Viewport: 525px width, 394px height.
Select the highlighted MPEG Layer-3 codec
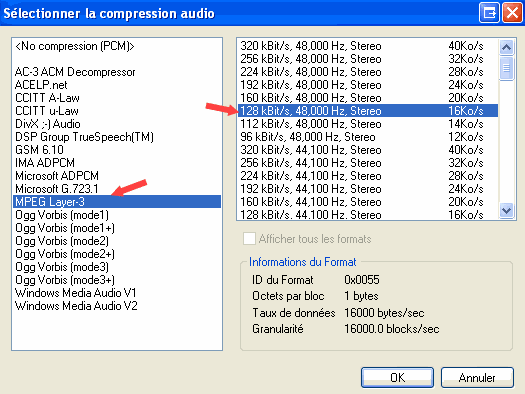pos(117,202)
